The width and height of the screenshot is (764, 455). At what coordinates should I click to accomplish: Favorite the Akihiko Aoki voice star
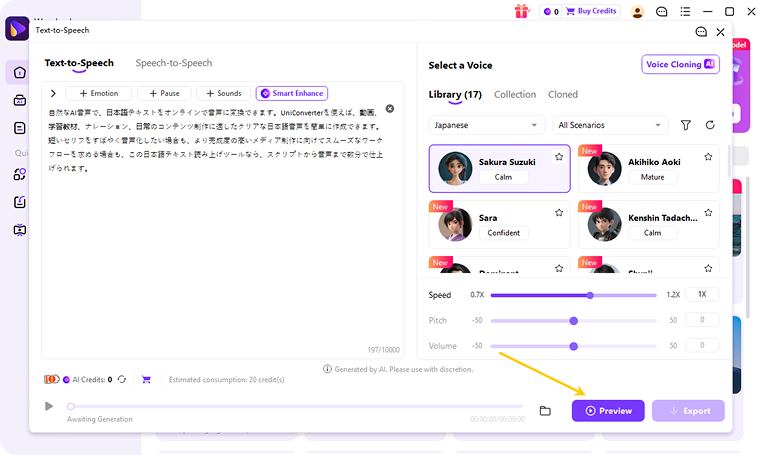tap(708, 157)
